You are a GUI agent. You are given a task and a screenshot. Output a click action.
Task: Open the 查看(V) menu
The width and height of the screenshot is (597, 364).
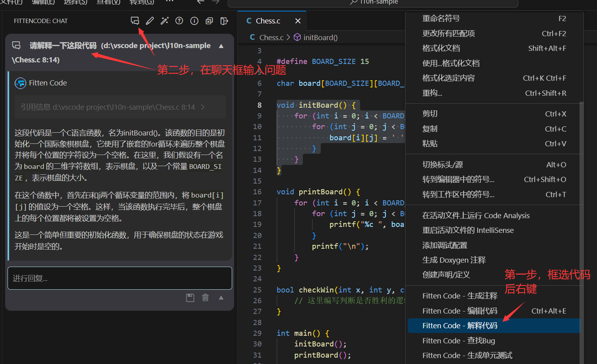click(x=109, y=2)
